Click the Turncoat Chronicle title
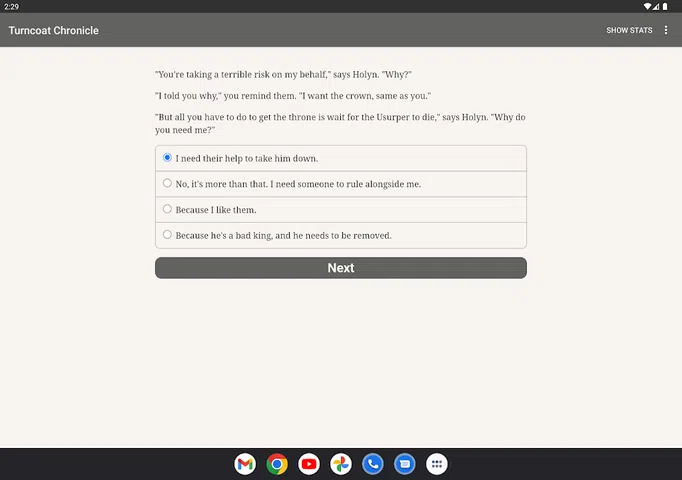 pyautogui.click(x=54, y=30)
